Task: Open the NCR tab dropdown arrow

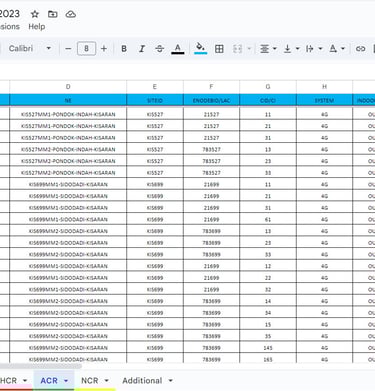Action: pyautogui.click(x=106, y=381)
